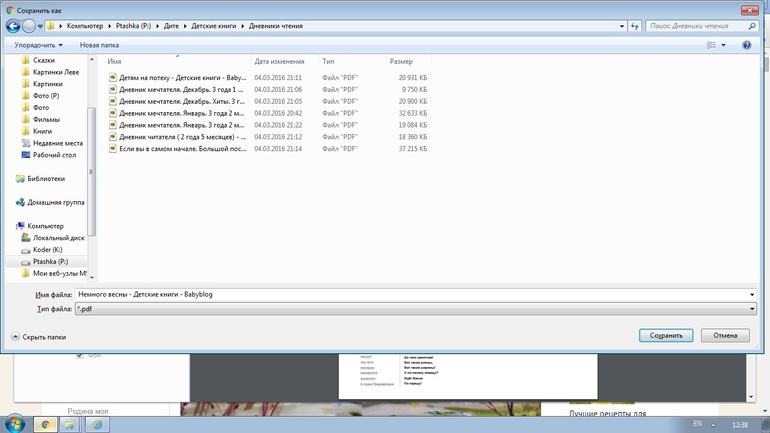Click the Windows Start button
770x433 pixels.
(x=15, y=424)
